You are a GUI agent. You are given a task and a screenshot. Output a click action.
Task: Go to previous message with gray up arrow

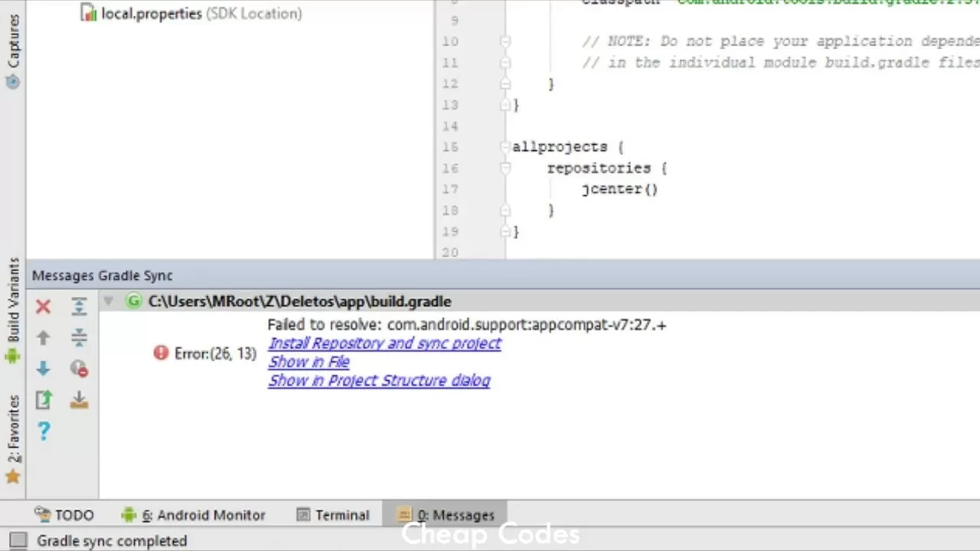click(43, 337)
